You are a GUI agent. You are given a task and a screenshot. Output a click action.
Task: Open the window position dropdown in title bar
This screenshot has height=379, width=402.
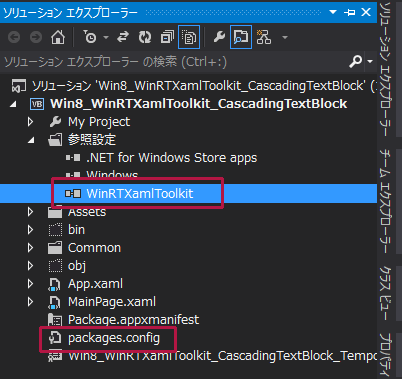click(x=333, y=12)
